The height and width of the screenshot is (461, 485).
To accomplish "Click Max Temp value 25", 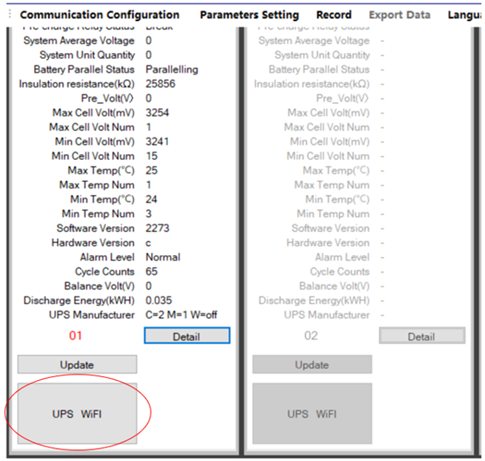I will [152, 170].
